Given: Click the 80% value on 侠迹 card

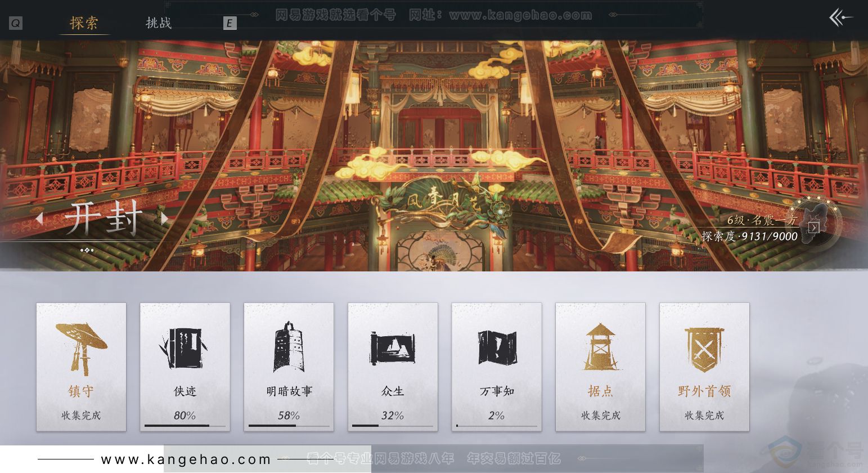Looking at the screenshot, I should click(x=185, y=416).
